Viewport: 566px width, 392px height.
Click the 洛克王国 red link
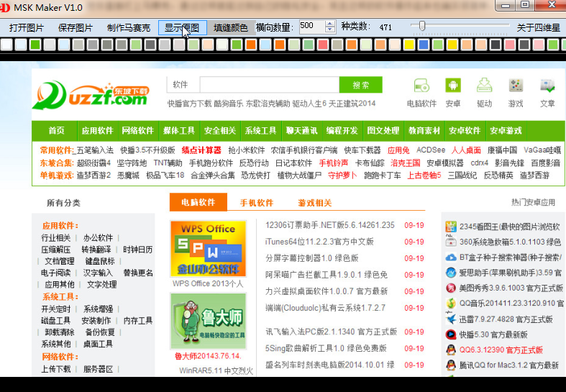pyautogui.click(x=406, y=163)
